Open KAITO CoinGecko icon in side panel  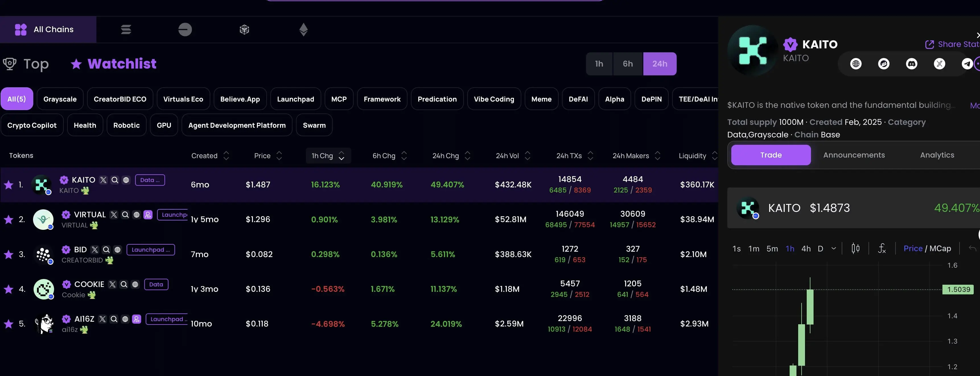pyautogui.click(x=883, y=63)
